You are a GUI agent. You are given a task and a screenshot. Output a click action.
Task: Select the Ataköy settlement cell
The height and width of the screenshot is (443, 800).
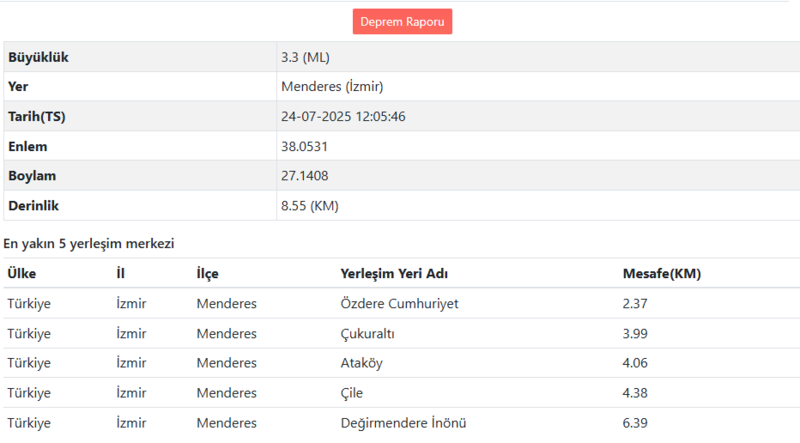[362, 363]
